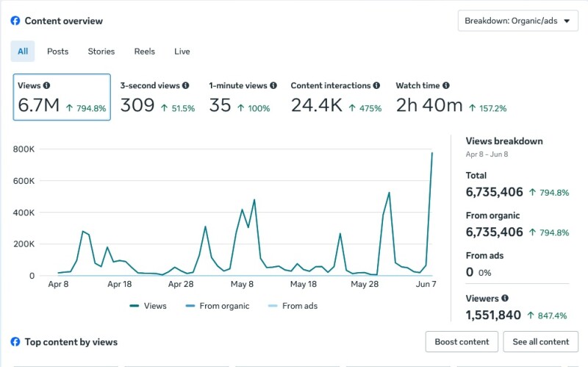The image size is (588, 367).
Task: Select the All tab
Action: [x=23, y=51]
